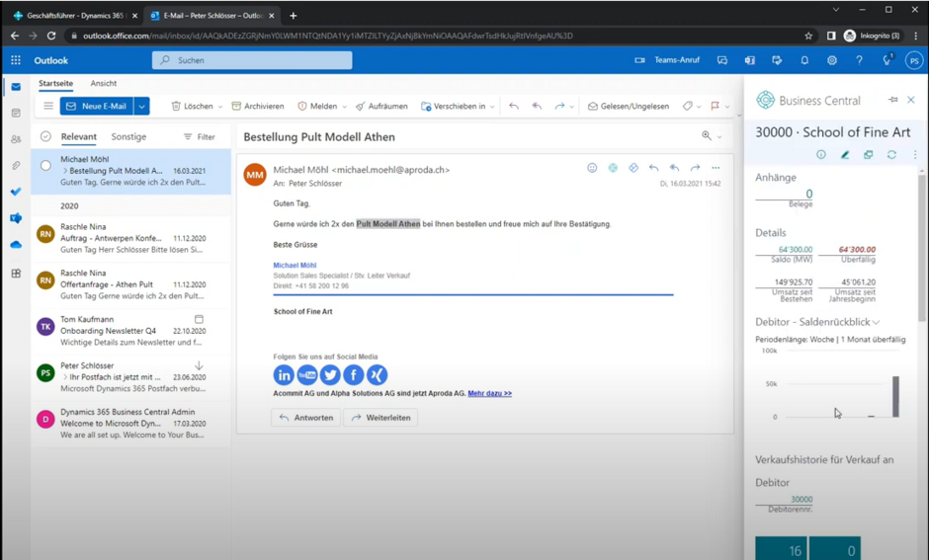929x560 pixels.
Task: Switch to the Startseite tab
Action: 55,84
